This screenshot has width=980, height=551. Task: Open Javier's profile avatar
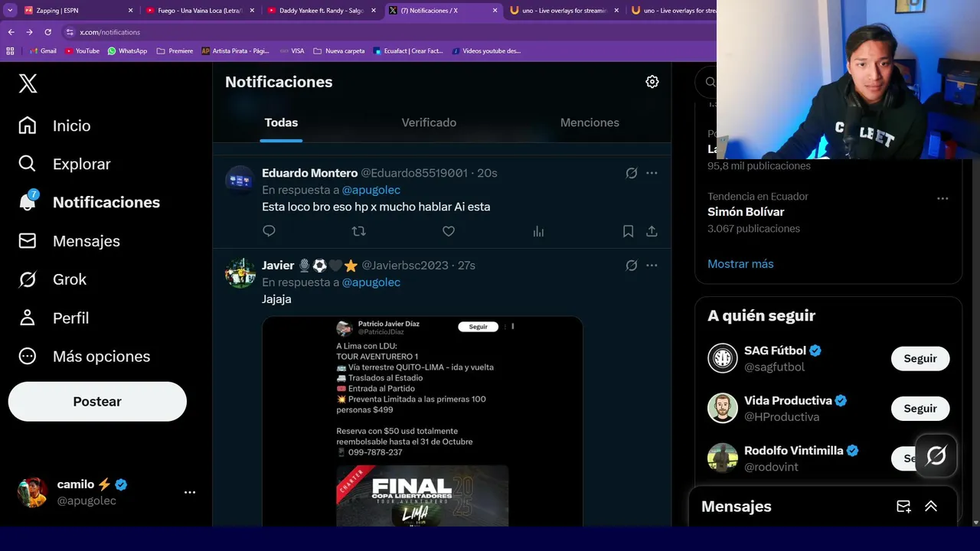coord(240,273)
